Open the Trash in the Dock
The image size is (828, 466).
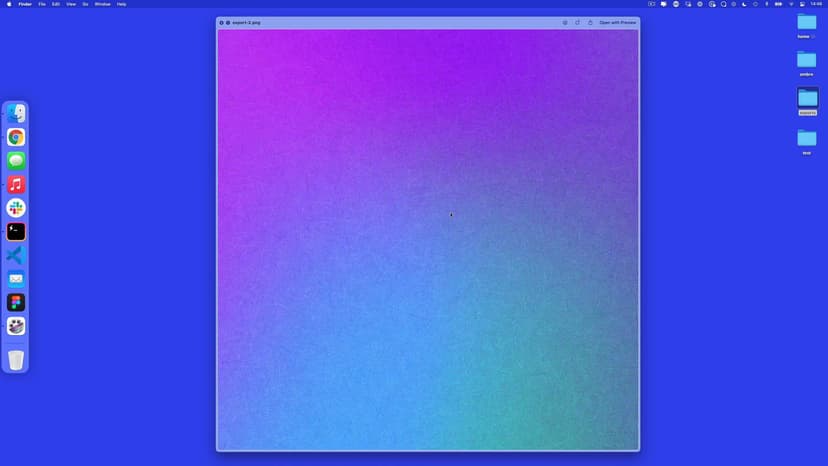[16, 359]
